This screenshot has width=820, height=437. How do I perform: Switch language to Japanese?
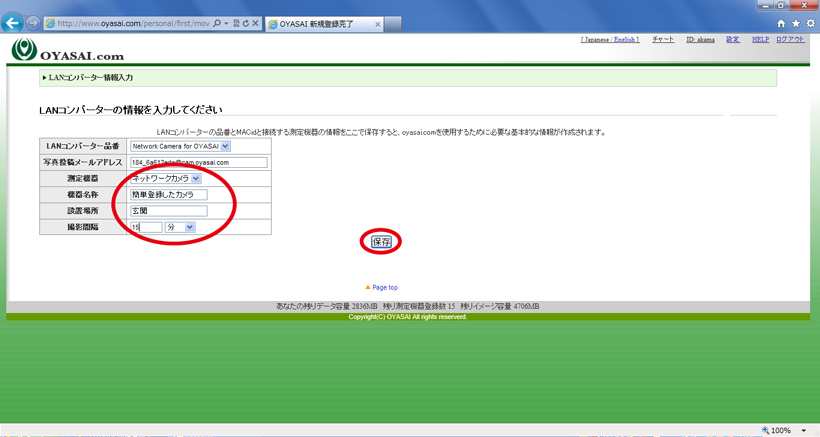[596, 40]
